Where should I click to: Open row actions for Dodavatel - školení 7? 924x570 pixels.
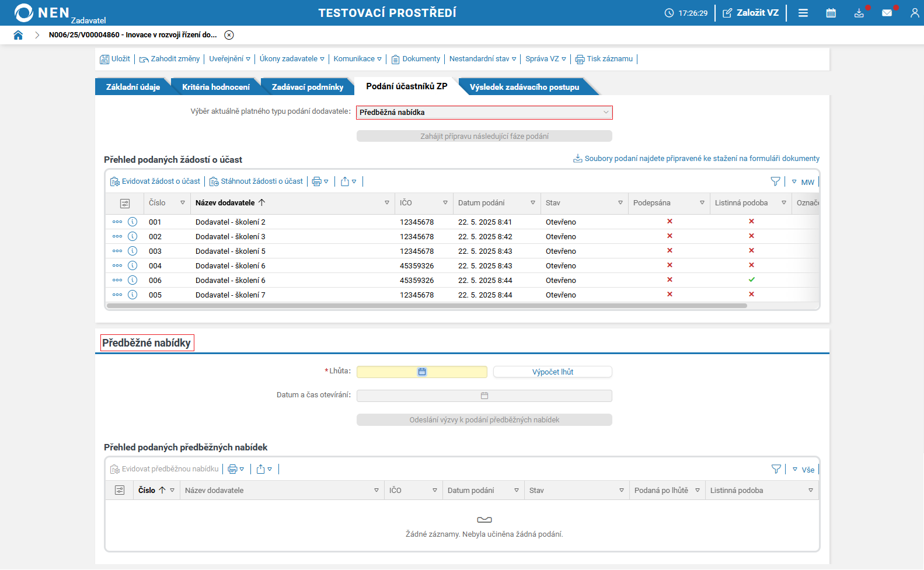click(117, 295)
